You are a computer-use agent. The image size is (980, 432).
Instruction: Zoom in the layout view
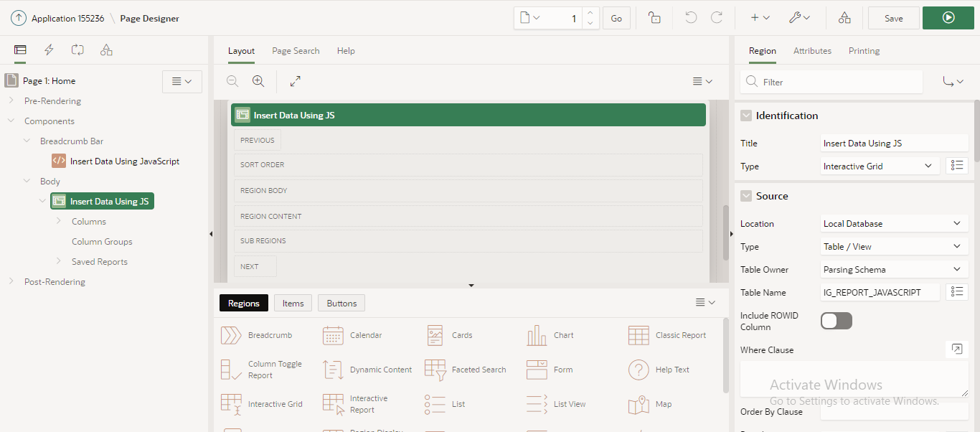258,81
